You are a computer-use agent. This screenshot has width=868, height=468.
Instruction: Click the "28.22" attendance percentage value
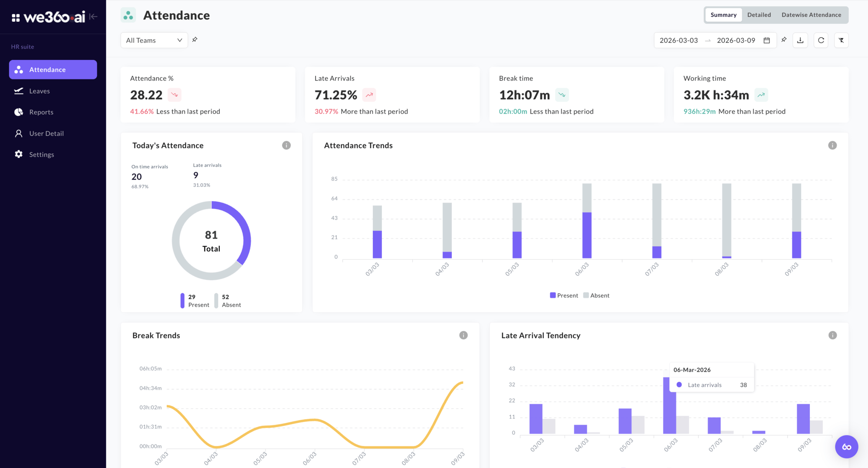[x=146, y=95]
